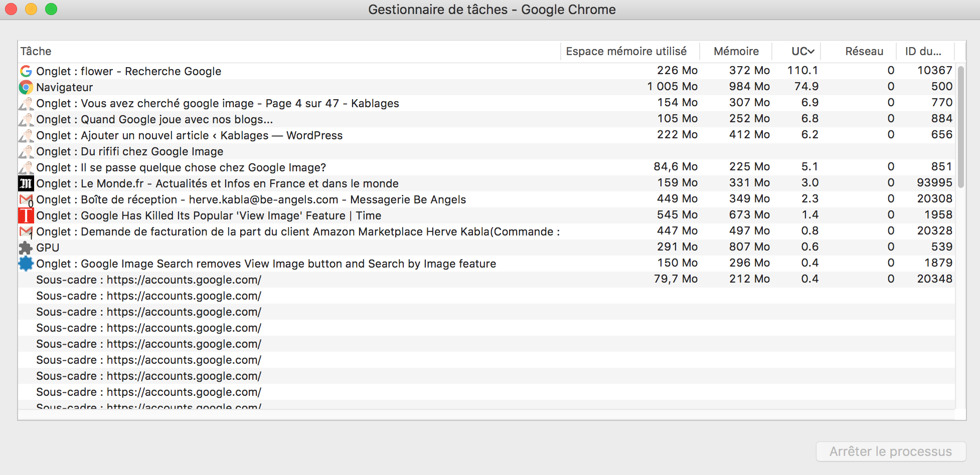
Task: Click process ID '20348' on Sous-cadre row
Action: click(935, 279)
